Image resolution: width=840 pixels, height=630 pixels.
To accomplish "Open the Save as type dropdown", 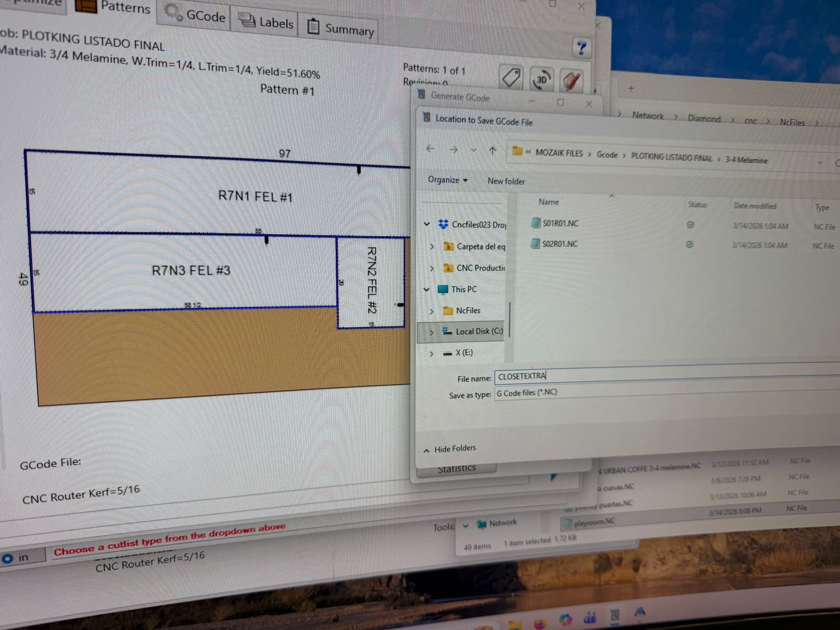I will pyautogui.click(x=667, y=395).
